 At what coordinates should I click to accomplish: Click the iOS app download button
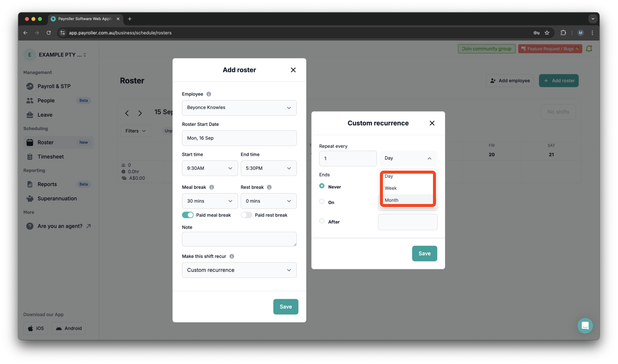[36, 328]
